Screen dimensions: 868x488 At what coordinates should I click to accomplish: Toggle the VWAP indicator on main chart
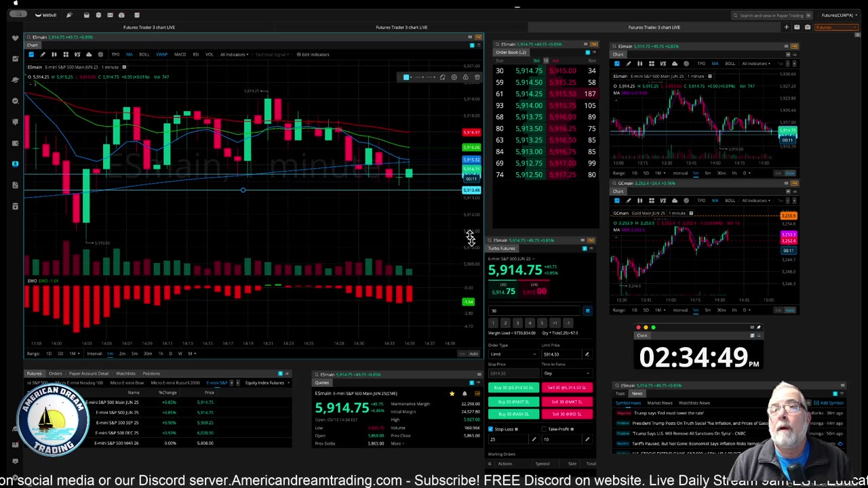161,54
